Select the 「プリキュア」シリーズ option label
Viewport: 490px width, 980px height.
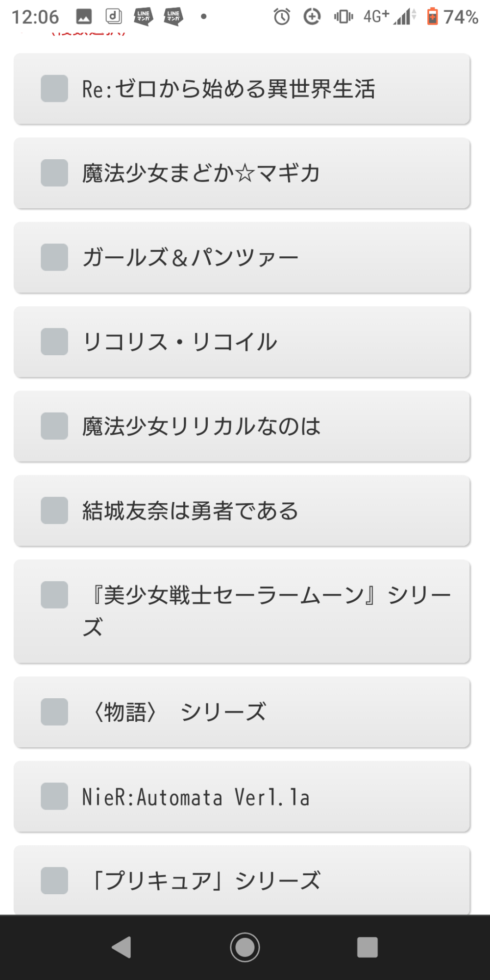coord(206,881)
